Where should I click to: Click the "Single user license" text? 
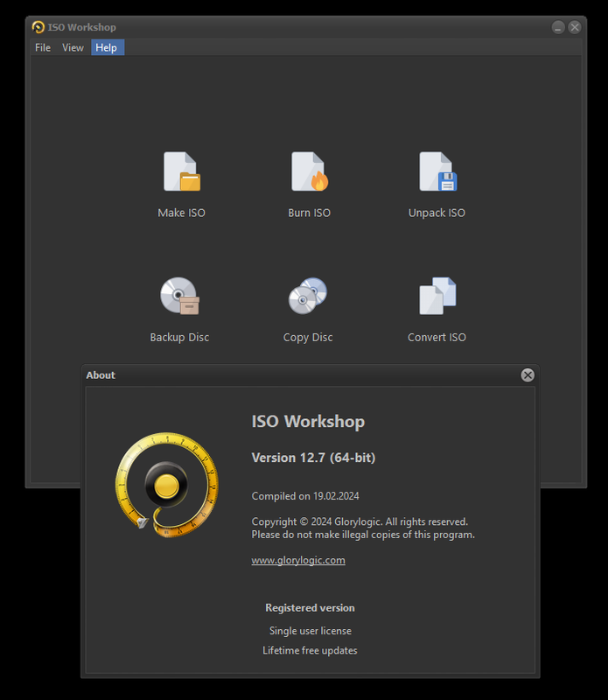(x=311, y=631)
